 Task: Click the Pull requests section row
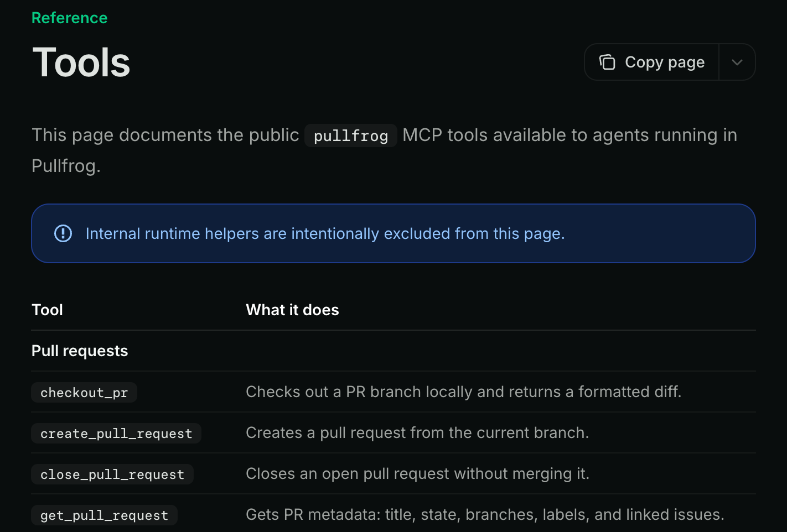[394, 351]
